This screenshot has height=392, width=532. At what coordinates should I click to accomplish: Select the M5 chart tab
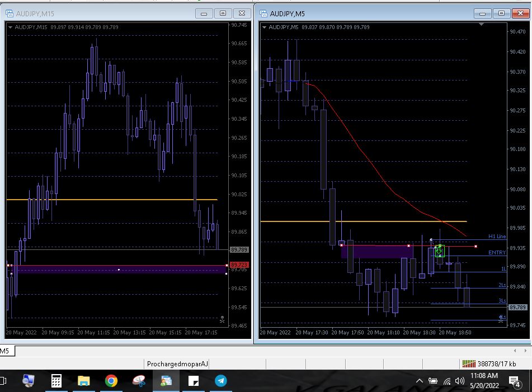tap(5, 351)
